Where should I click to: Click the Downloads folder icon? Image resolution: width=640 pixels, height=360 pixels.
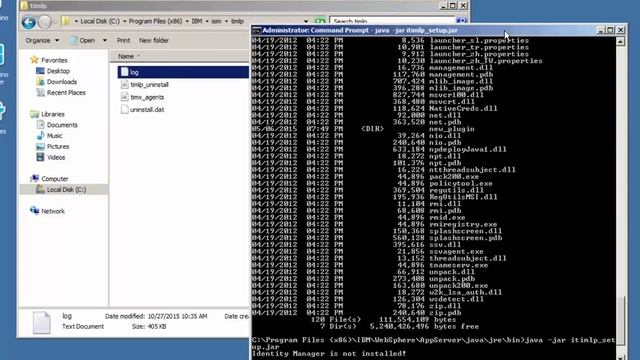coord(40,82)
